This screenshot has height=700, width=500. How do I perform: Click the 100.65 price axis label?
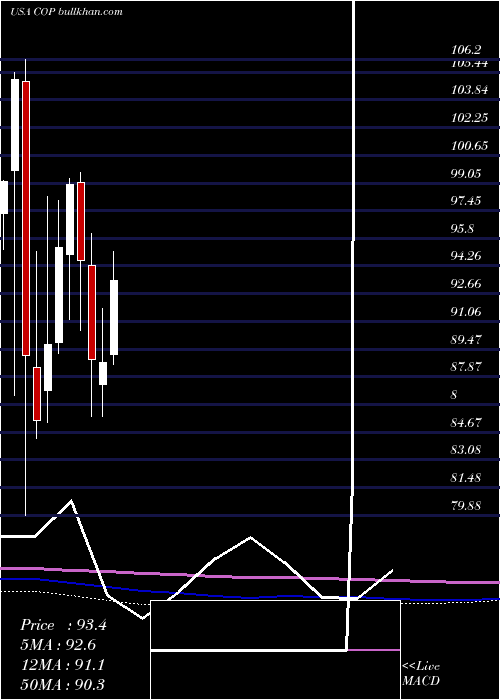click(469, 146)
